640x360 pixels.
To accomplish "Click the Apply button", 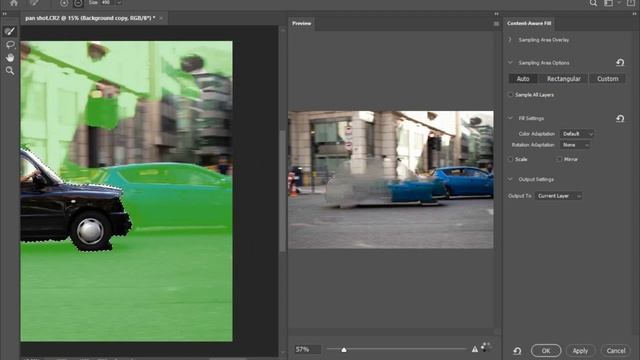I will 580,351.
